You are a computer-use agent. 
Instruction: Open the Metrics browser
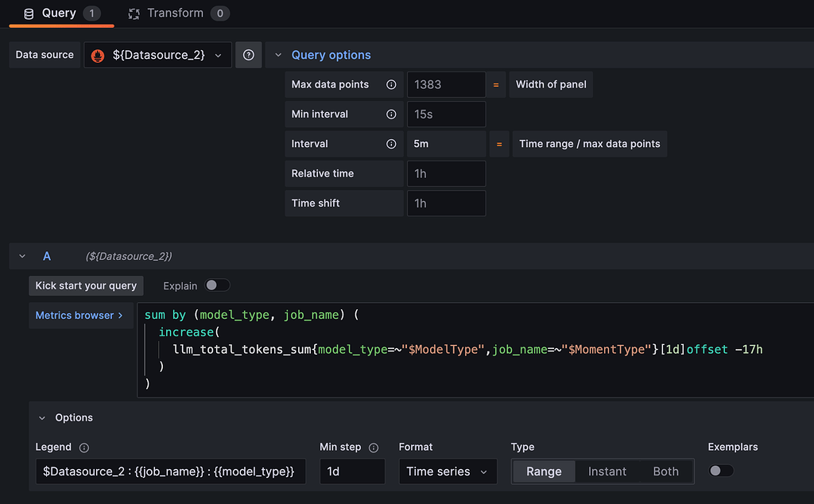pyautogui.click(x=79, y=316)
